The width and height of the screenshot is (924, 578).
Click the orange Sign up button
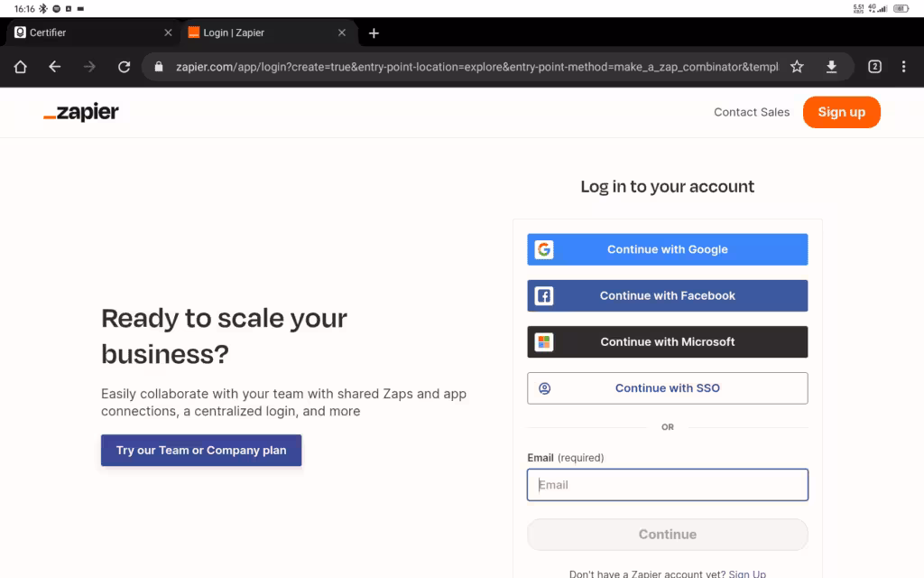[842, 112]
